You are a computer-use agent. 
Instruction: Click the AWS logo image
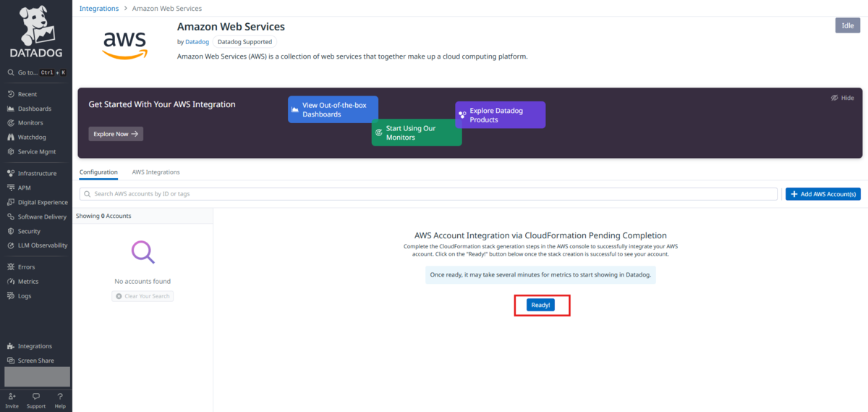click(x=124, y=45)
